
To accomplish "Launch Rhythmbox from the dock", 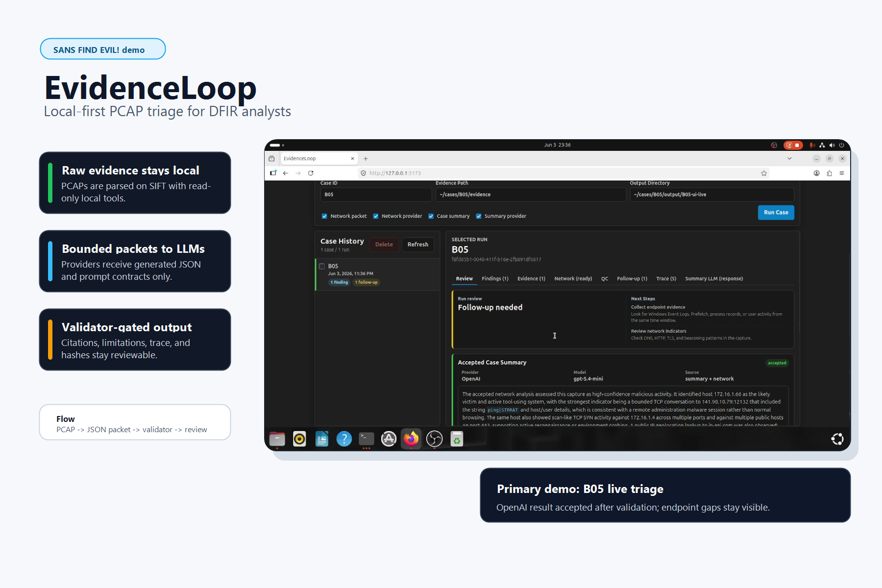I will click(299, 439).
